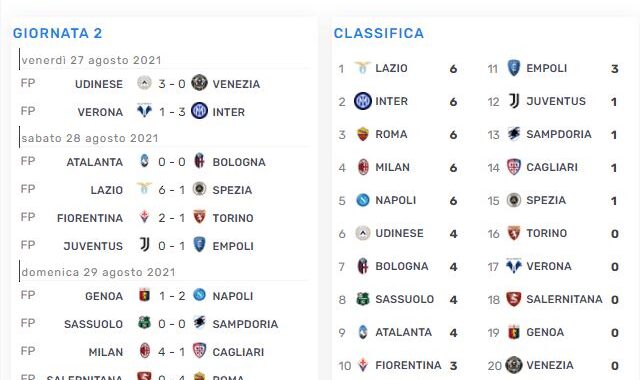This screenshot has width=640, height=380.
Task: Select the Milan team name in standings
Action: click(x=392, y=167)
